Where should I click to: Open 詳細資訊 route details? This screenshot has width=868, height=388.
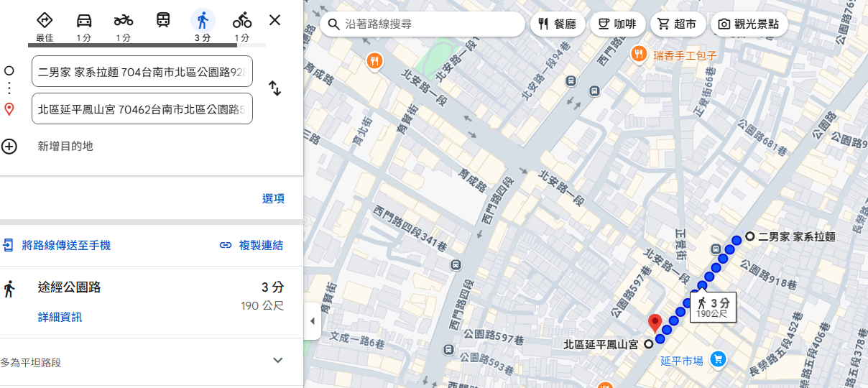click(60, 317)
